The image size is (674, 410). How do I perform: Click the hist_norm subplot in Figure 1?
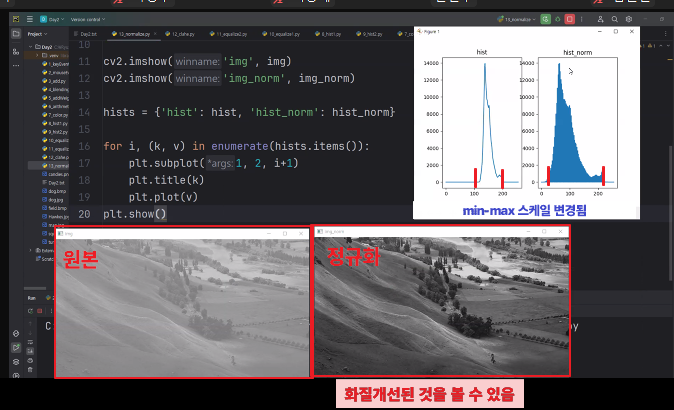578,122
